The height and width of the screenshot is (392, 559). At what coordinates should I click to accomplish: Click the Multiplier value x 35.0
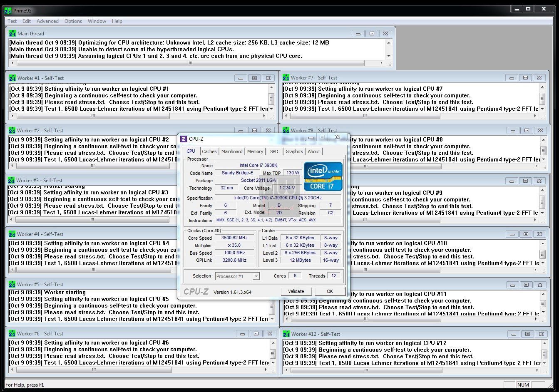click(234, 246)
